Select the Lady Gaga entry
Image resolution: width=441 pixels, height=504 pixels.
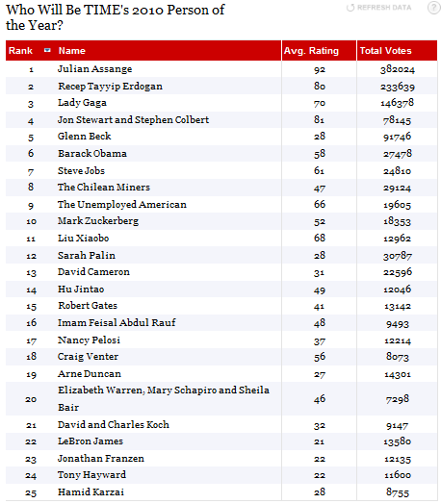tap(82, 103)
